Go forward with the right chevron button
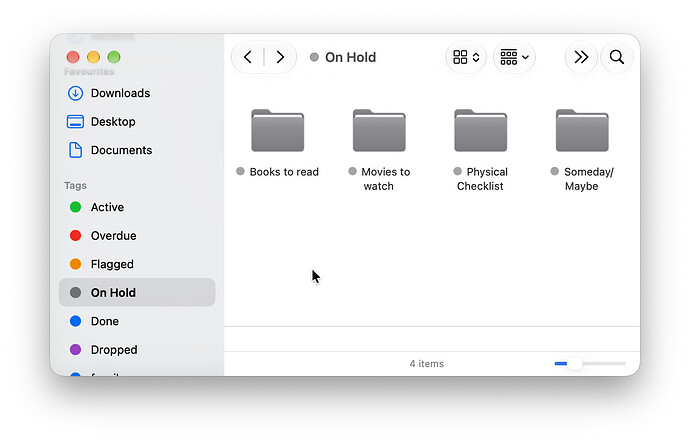Image resolution: width=690 pixels, height=441 pixels. click(x=280, y=57)
